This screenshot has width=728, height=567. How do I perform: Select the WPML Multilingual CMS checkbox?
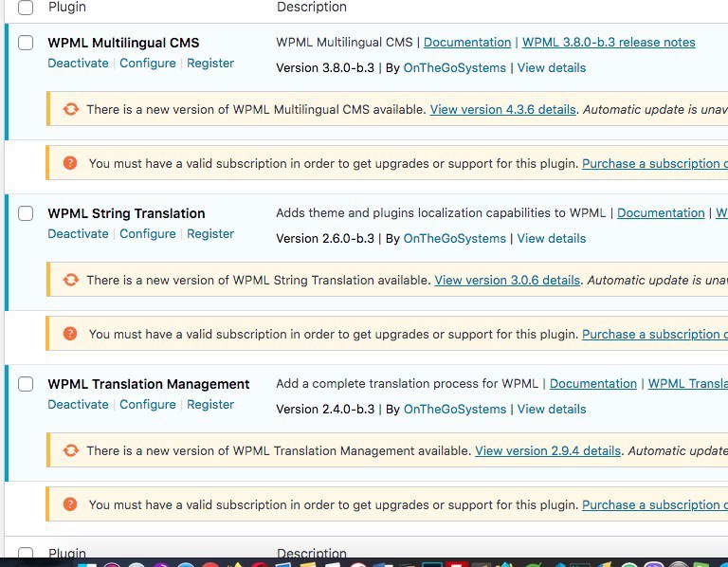coord(26,43)
